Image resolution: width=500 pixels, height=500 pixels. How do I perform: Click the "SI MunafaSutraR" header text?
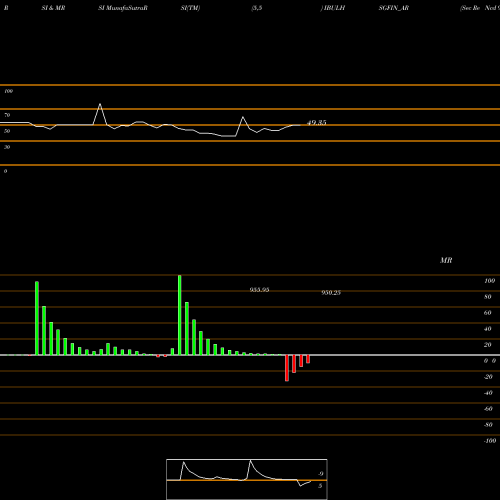click(123, 8)
